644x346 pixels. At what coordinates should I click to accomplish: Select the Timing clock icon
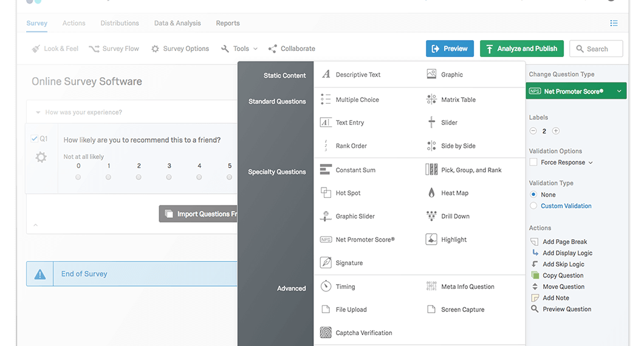pos(326,287)
